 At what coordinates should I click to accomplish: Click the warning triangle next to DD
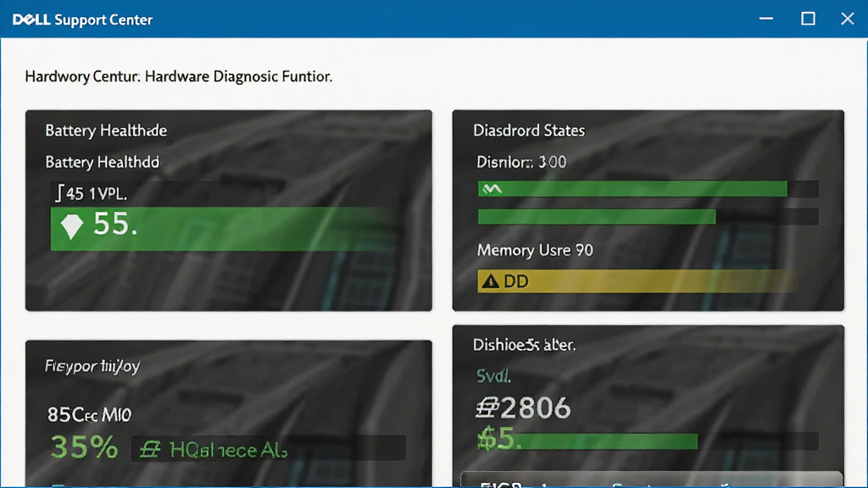point(491,281)
